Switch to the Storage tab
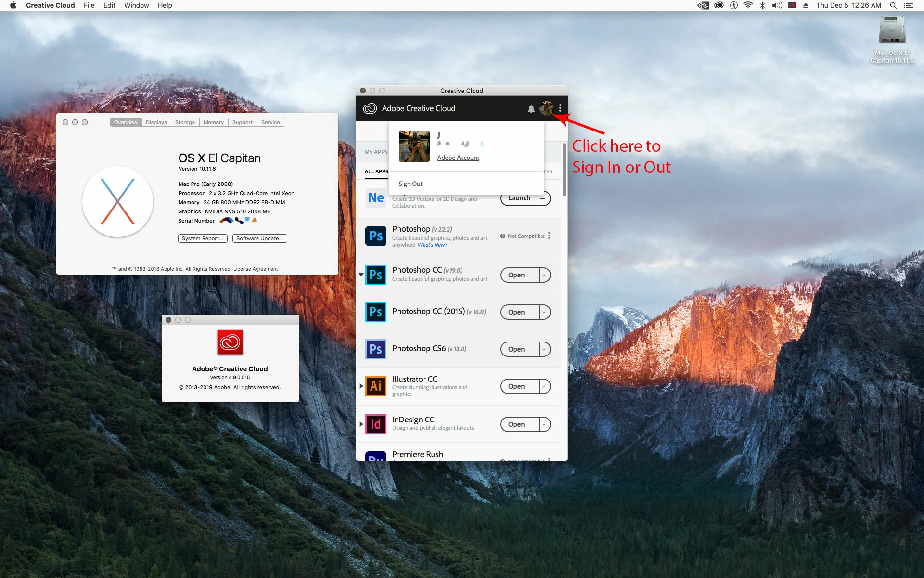 (185, 122)
